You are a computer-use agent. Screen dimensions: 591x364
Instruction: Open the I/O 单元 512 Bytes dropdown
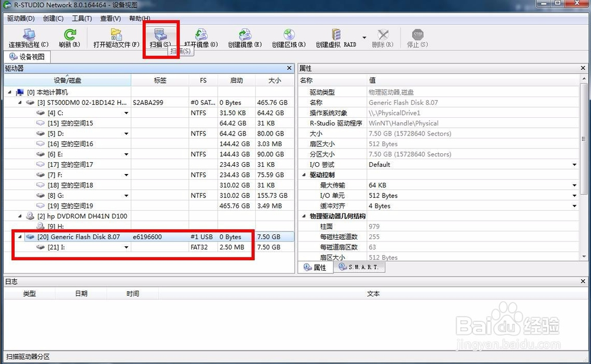[574, 195]
